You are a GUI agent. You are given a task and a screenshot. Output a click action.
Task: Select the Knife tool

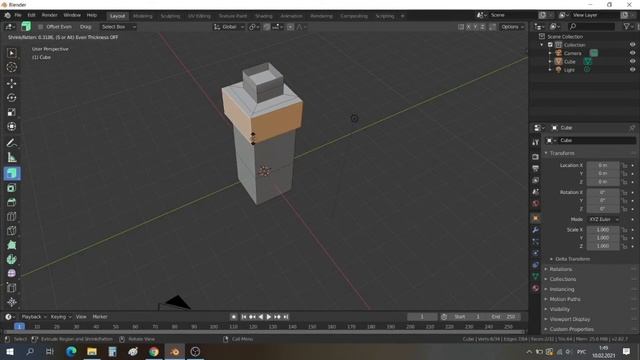point(11,231)
